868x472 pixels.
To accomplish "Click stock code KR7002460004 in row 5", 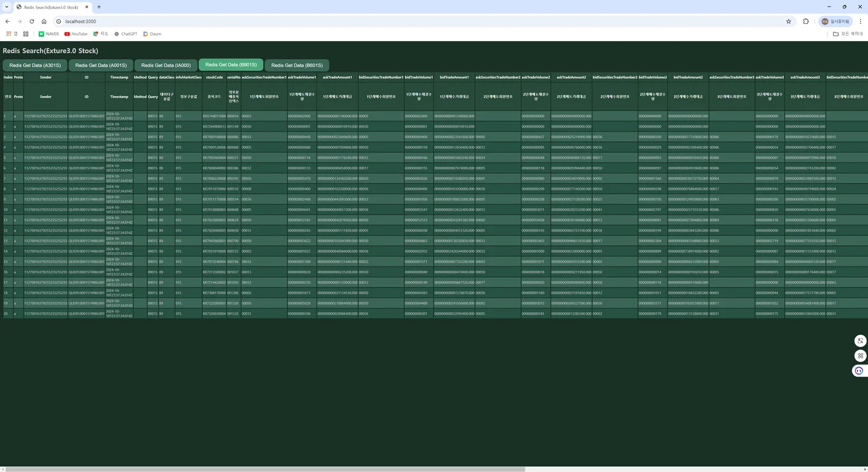I will [215, 158].
